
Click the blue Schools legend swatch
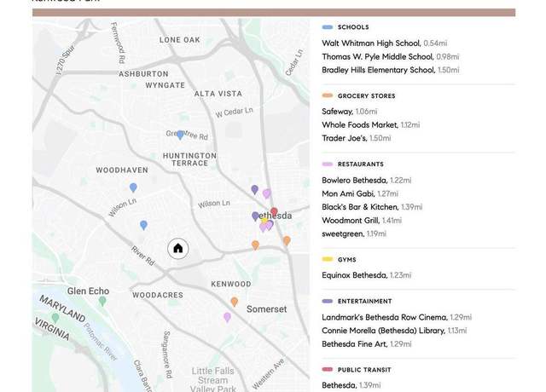328,27
